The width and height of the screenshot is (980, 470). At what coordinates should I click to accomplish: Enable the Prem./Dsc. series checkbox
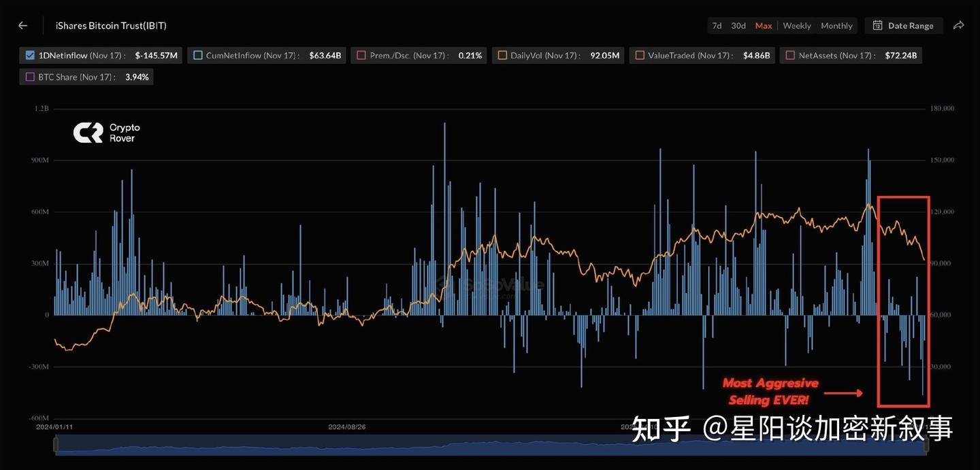360,55
